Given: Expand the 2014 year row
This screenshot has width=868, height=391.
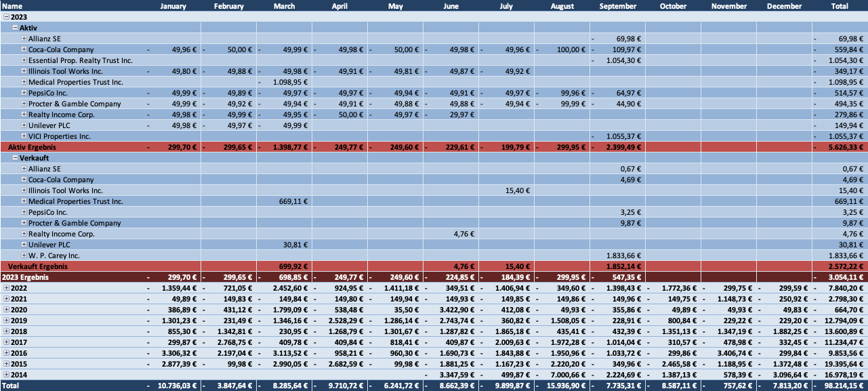Looking at the screenshot, I should [7, 375].
